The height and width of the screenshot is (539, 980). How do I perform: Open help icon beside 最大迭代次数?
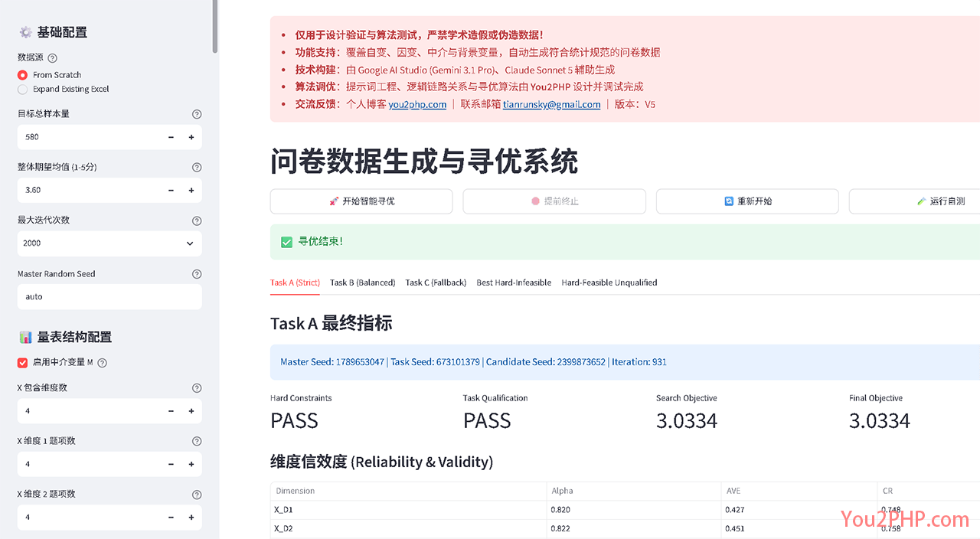pos(197,220)
